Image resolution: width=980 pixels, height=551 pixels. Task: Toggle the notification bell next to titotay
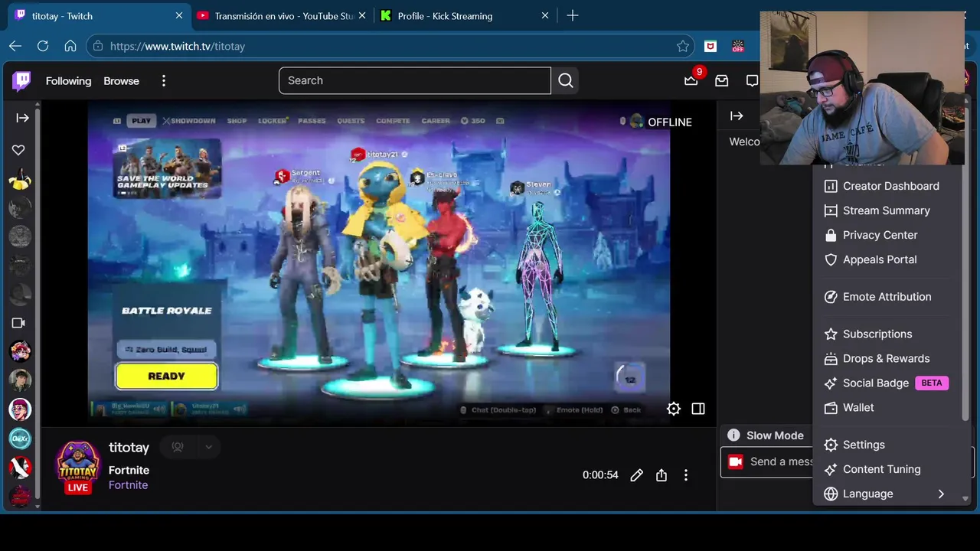pyautogui.click(x=178, y=447)
